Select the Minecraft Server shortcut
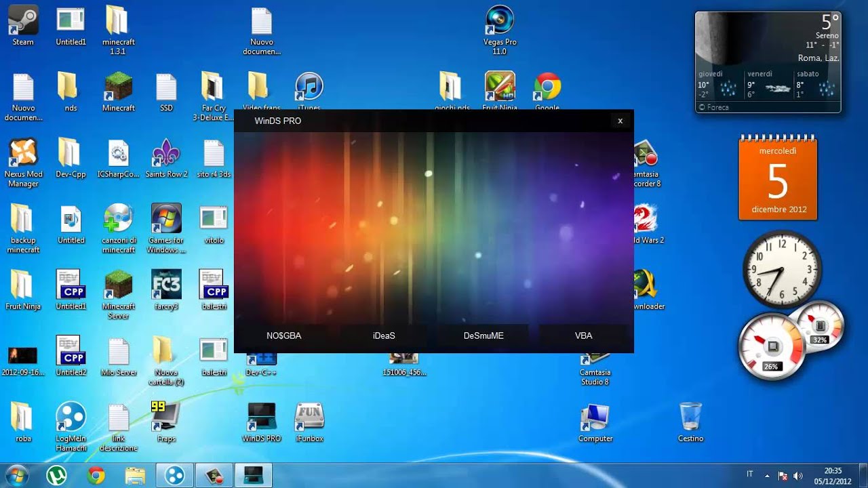868x488 pixels. [x=119, y=294]
